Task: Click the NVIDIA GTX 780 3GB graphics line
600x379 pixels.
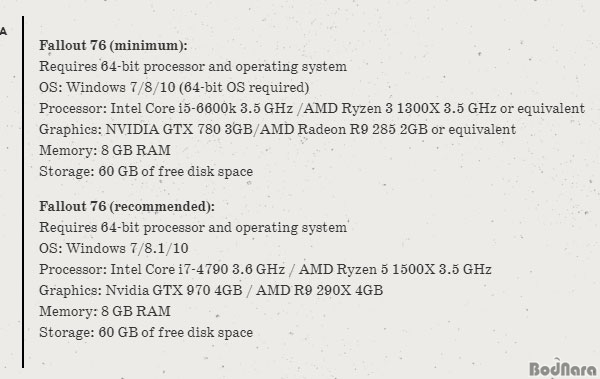Action: tap(277, 129)
